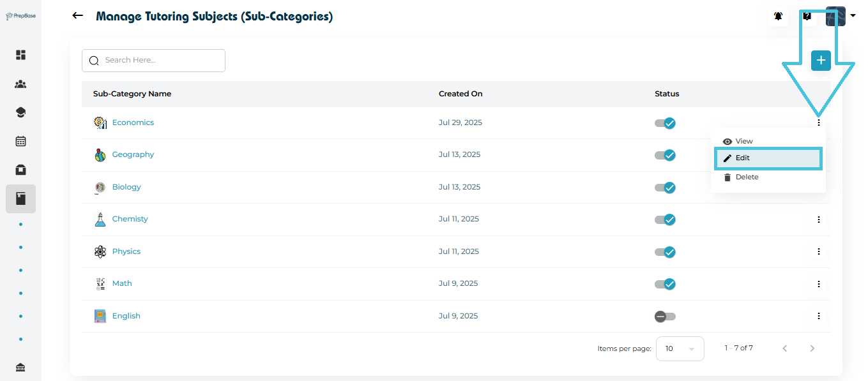The height and width of the screenshot is (381, 868).
Task: Open the Geography sub-category link
Action: coord(133,154)
